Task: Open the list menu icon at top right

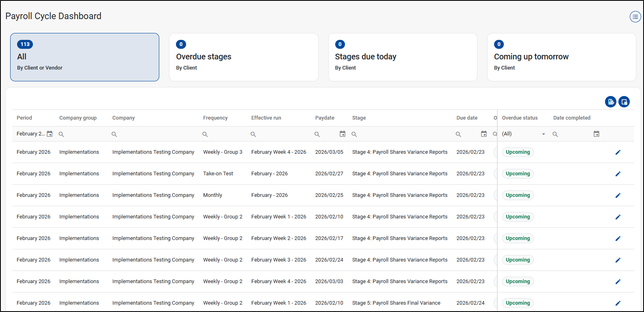Action: [635, 17]
